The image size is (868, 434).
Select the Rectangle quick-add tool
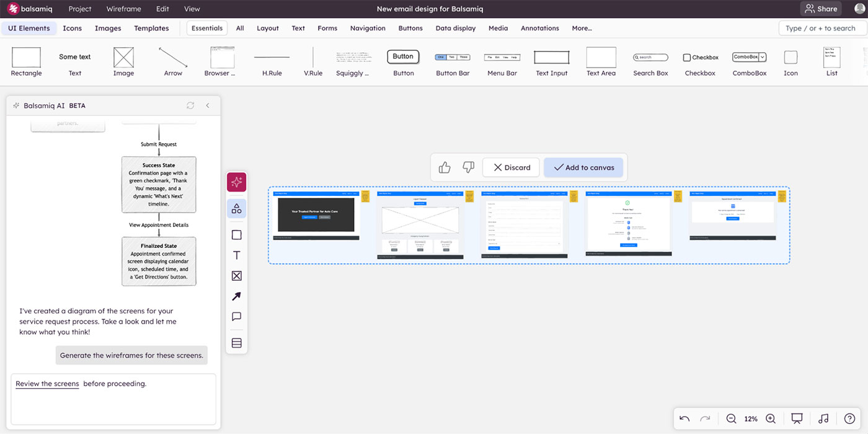point(236,234)
